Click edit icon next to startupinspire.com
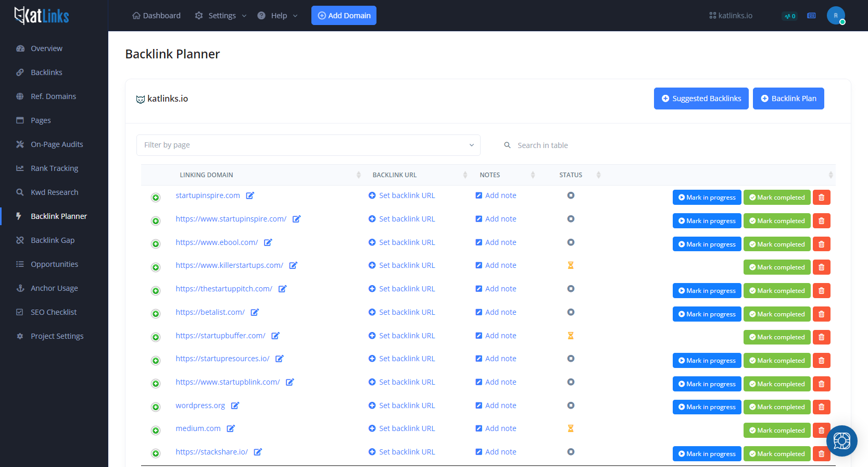868x467 pixels. click(250, 196)
